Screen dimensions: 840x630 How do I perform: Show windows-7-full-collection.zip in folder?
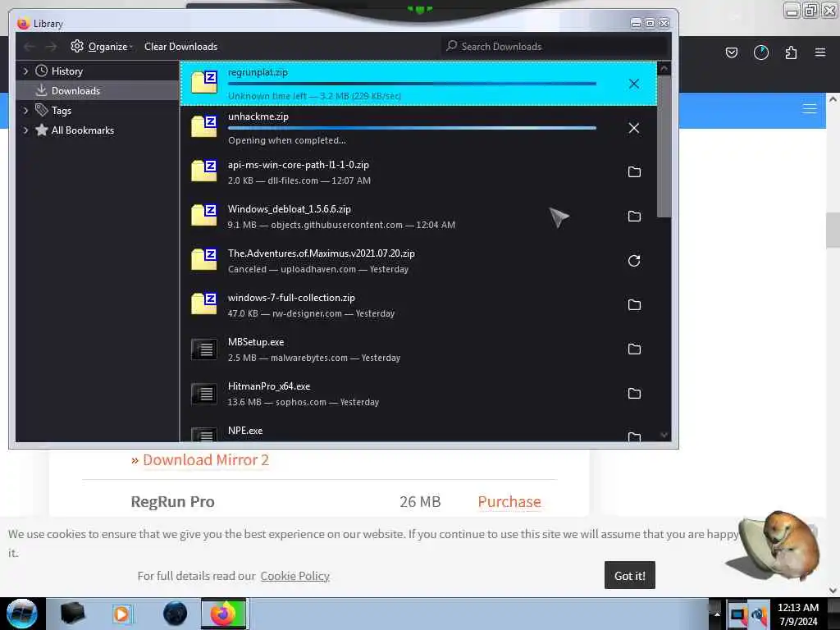[634, 305]
